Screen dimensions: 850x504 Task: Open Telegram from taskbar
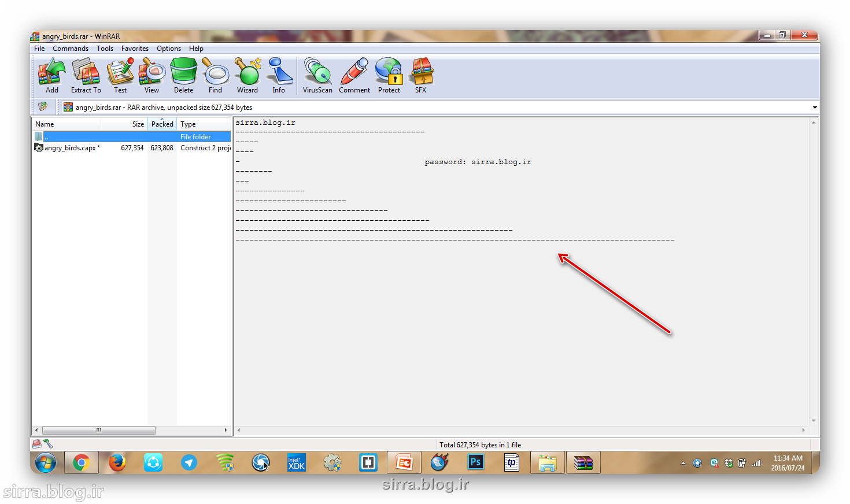(189, 463)
